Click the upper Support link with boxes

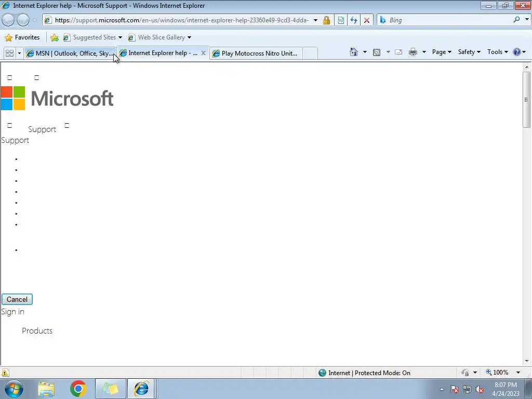pos(42,129)
